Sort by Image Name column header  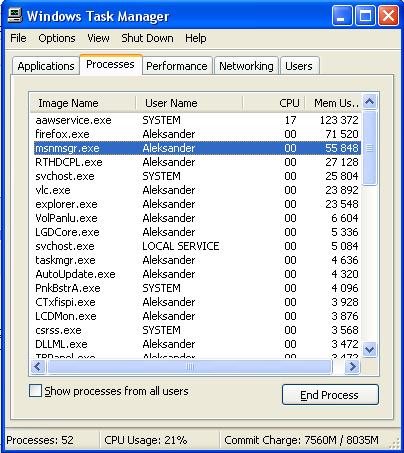coord(83,103)
